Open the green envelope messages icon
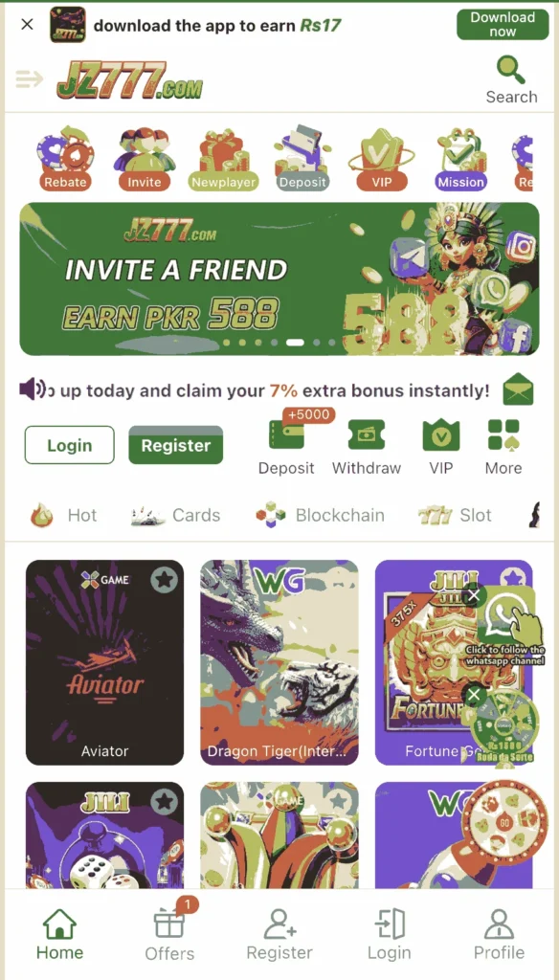Viewport: 559px width, 980px height. (519, 390)
